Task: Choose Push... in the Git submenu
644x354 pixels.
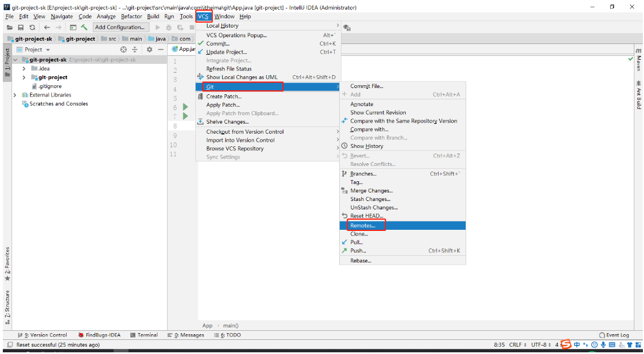Action: 402,251
